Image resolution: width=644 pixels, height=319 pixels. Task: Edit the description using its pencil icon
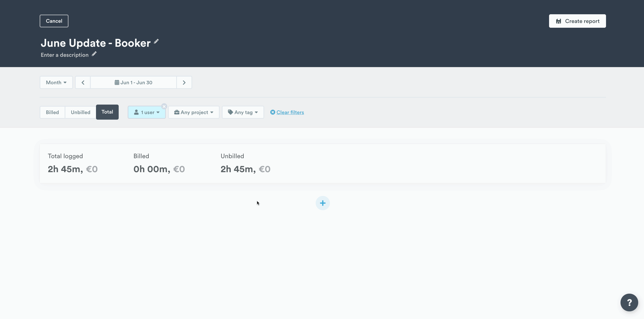[94, 54]
